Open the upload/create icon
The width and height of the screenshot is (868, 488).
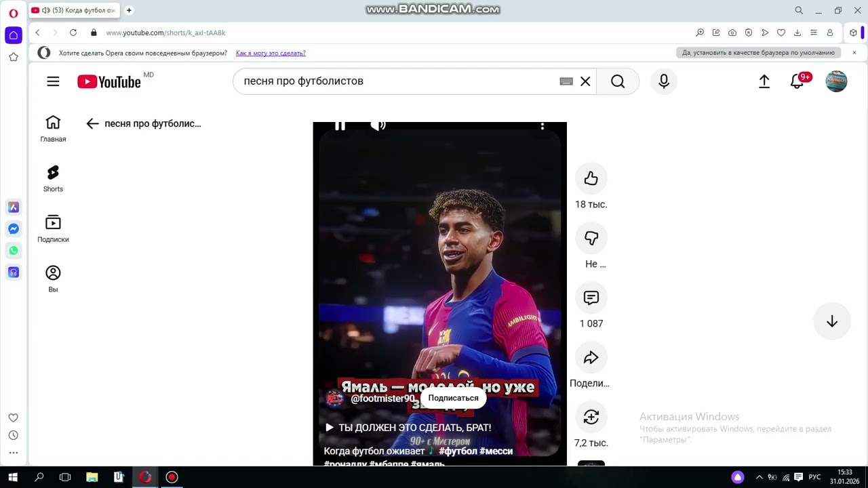pyautogui.click(x=764, y=81)
